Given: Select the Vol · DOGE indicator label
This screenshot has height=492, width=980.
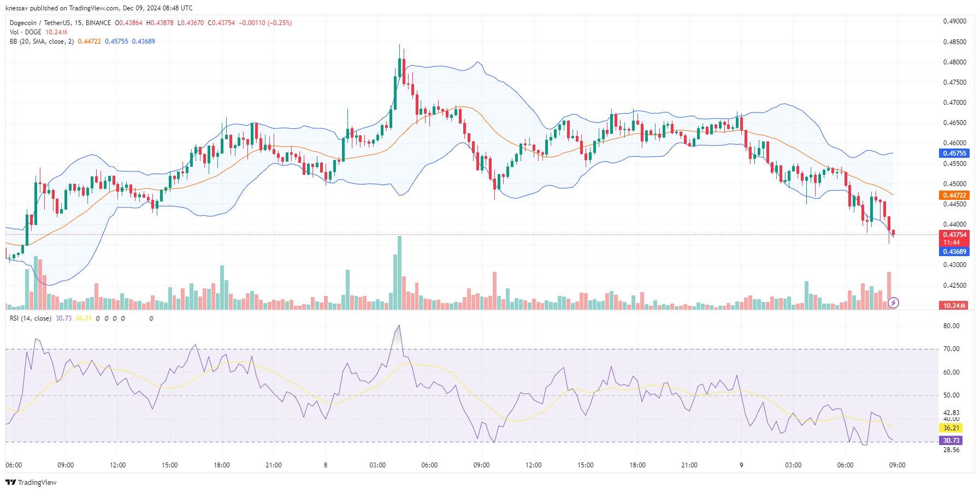Looking at the screenshot, I should pyautogui.click(x=26, y=32).
